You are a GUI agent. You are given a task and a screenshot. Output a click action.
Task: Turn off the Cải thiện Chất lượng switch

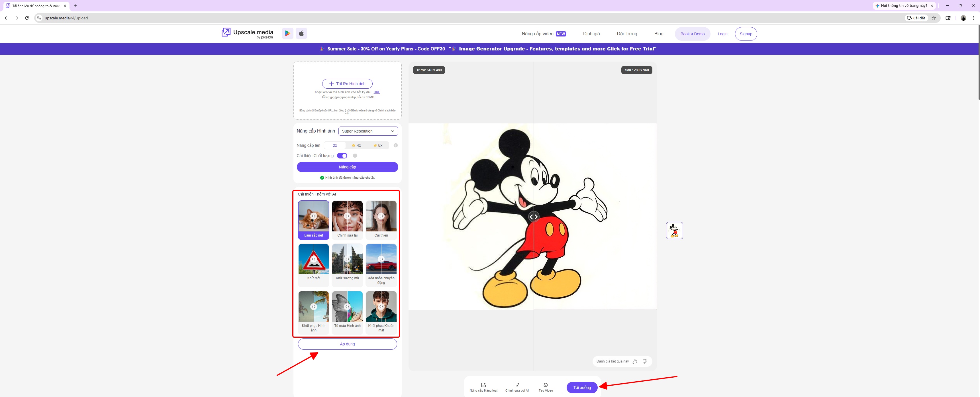pos(342,156)
